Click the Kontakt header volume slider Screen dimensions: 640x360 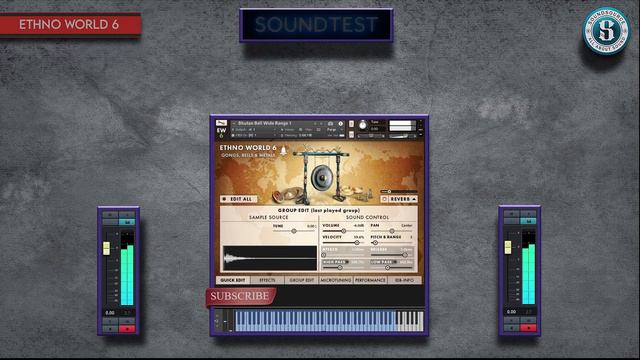coord(404,136)
